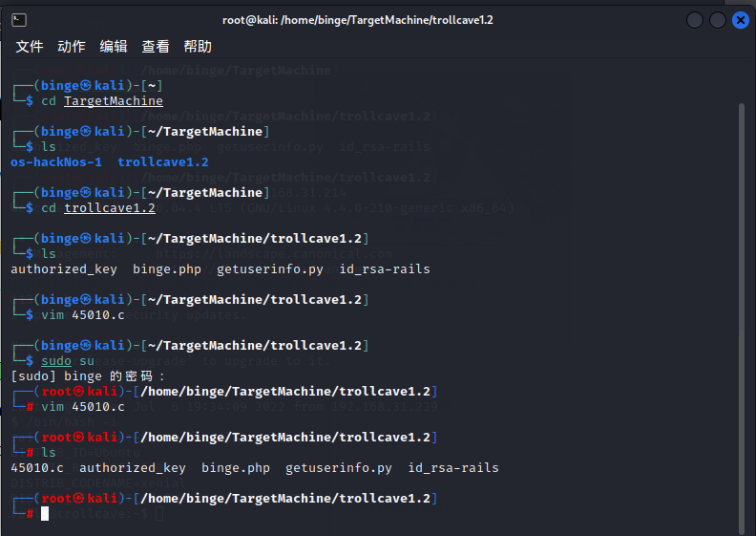Click the sudo command text
Viewport: 756px width, 536px height.
click(56, 361)
